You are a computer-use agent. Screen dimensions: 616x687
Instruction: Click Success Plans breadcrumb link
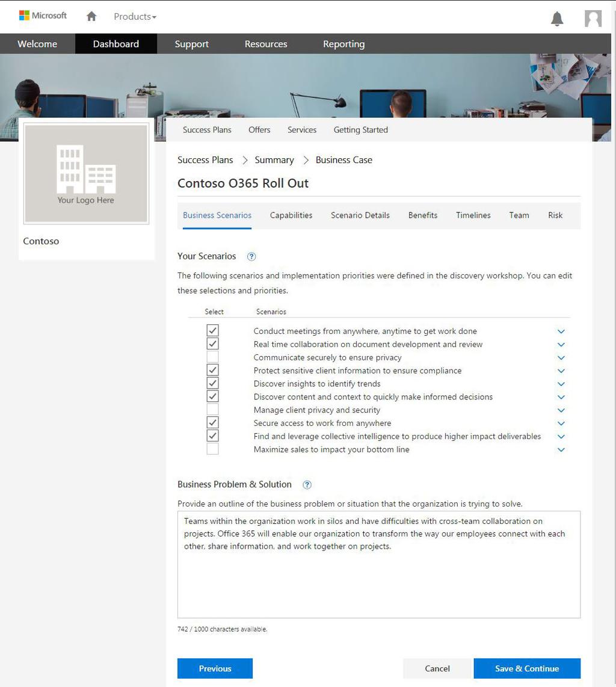[x=205, y=160]
